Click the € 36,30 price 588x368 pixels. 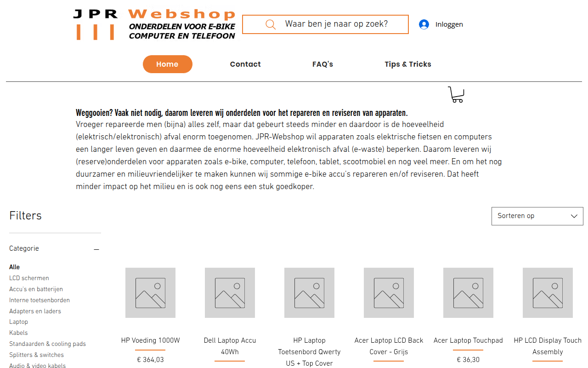click(x=468, y=360)
